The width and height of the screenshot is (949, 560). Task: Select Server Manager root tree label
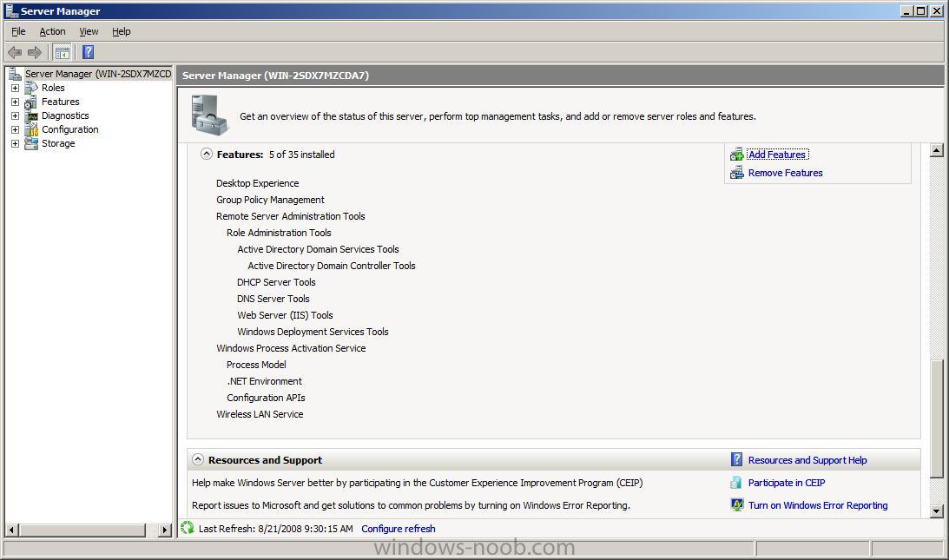coord(98,74)
